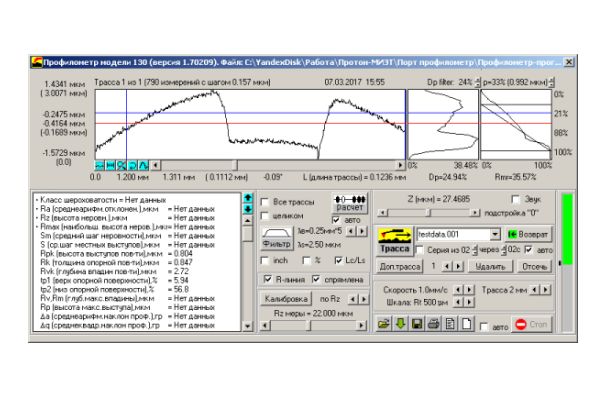The width and height of the screenshot is (600, 400).
Task: Click the расчет calculation button
Action: tap(349, 203)
